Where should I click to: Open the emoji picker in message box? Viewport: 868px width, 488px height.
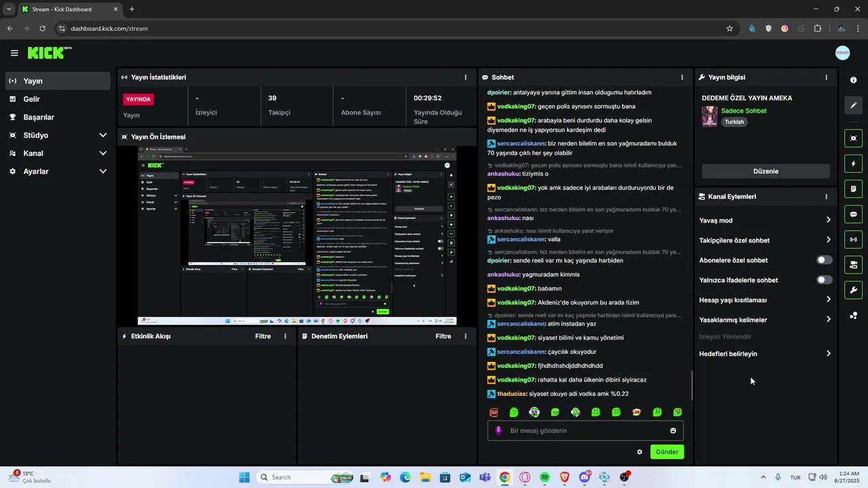coord(673,430)
